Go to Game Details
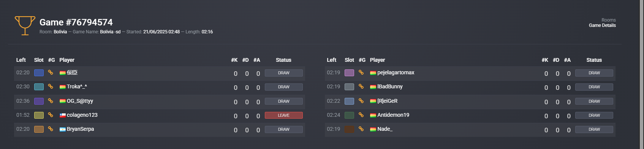Screen dimensions: 644x149 [x=602, y=25]
